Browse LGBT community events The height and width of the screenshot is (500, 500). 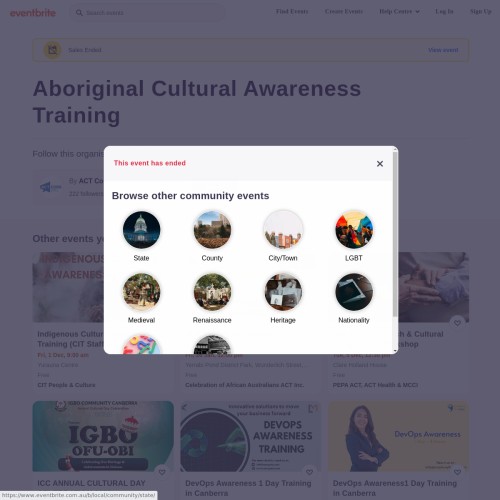354,230
